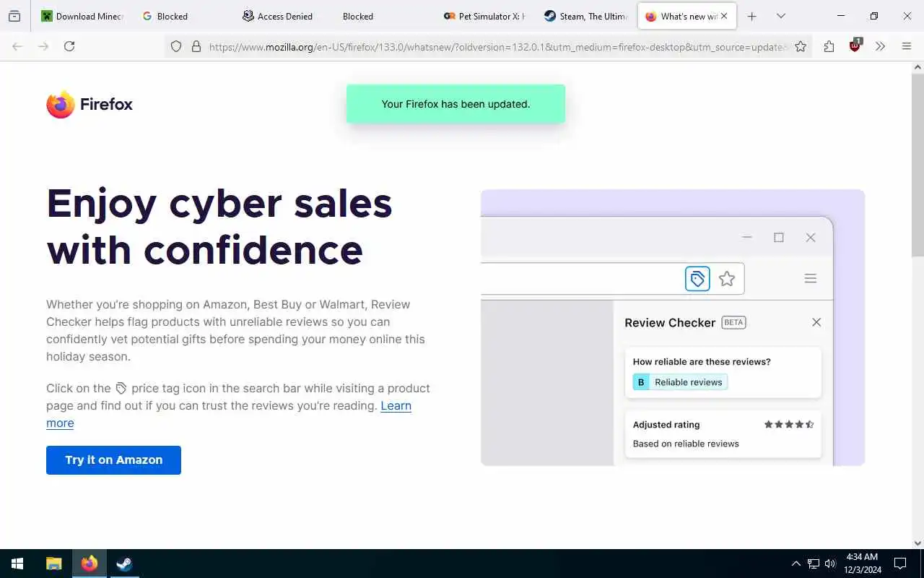Screen dimensions: 924x578
Task: Open the Windows notification center
Action: click(900, 564)
